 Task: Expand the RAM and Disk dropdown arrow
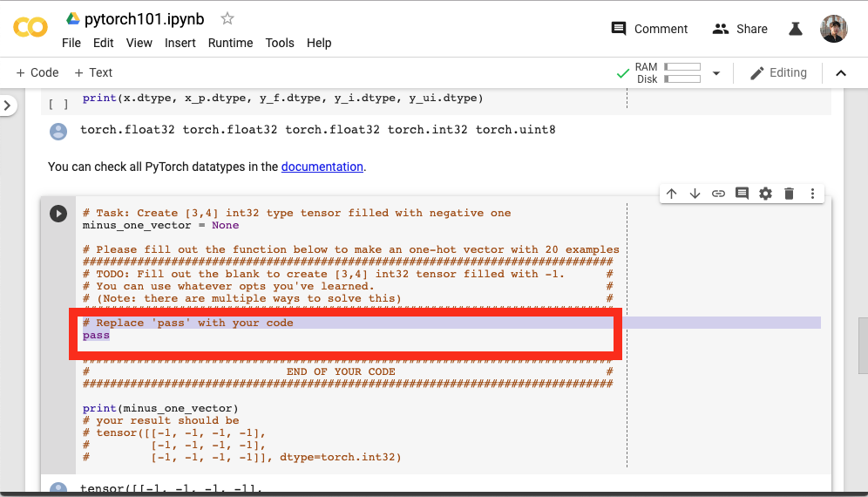[x=716, y=73]
